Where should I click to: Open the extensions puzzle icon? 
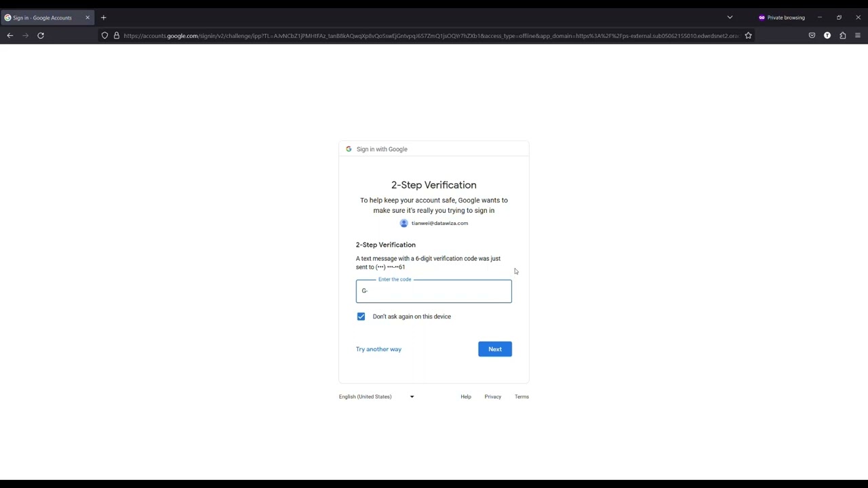843,35
